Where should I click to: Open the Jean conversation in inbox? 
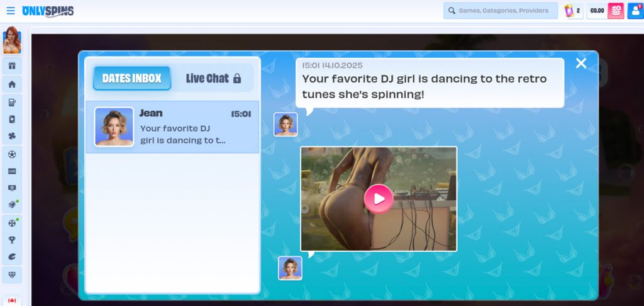tap(172, 127)
